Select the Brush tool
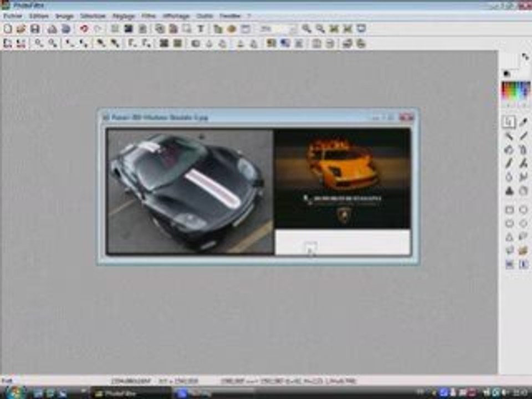Viewport: 532px width, 399px height. 509,163
